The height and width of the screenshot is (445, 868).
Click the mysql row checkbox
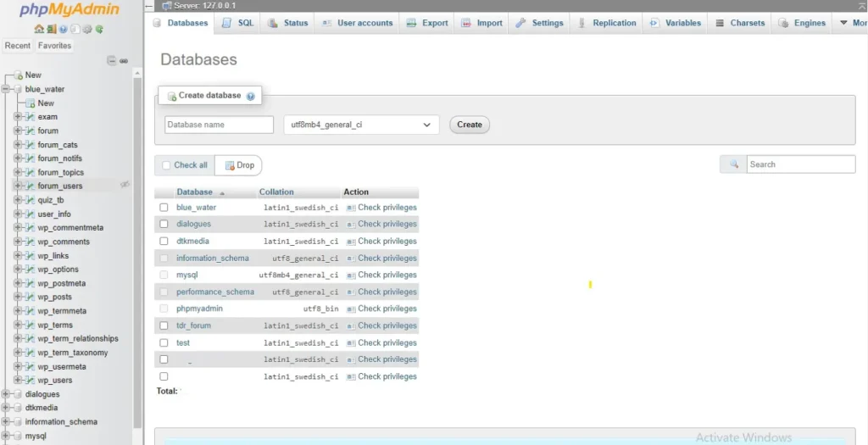[x=164, y=275]
